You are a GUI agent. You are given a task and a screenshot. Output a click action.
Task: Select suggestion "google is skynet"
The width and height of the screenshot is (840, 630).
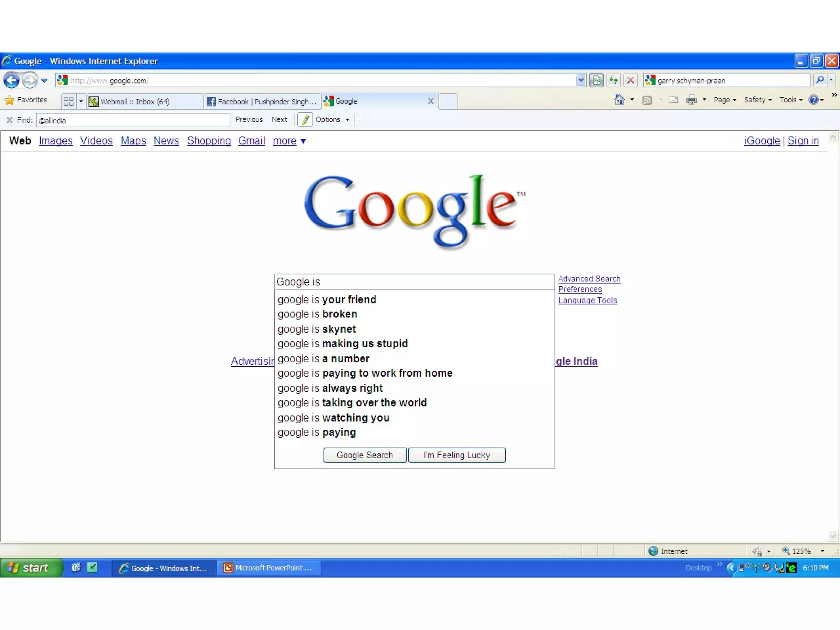(317, 329)
